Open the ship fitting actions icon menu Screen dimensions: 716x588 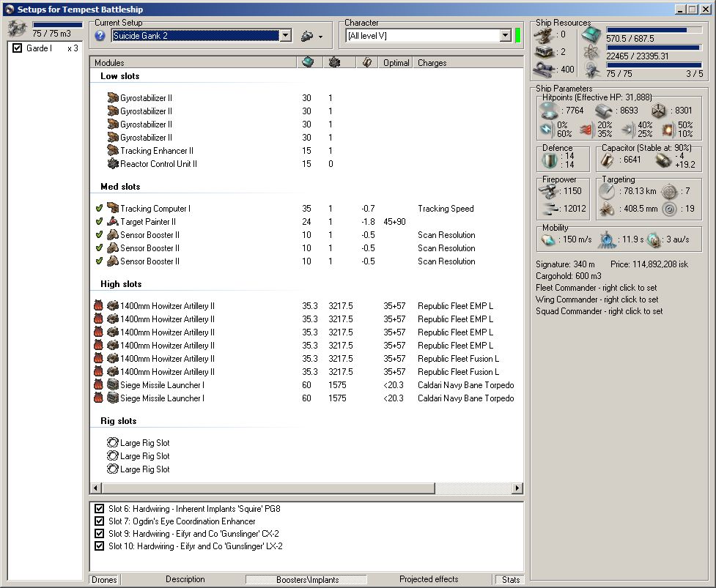click(312, 36)
